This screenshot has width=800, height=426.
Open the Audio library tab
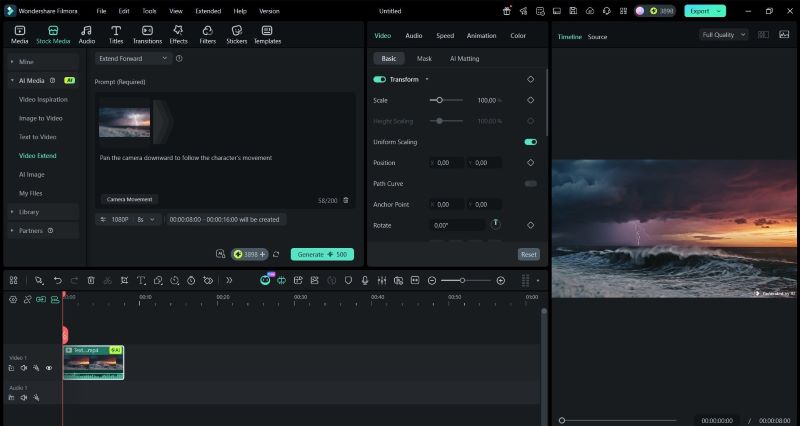(87, 35)
